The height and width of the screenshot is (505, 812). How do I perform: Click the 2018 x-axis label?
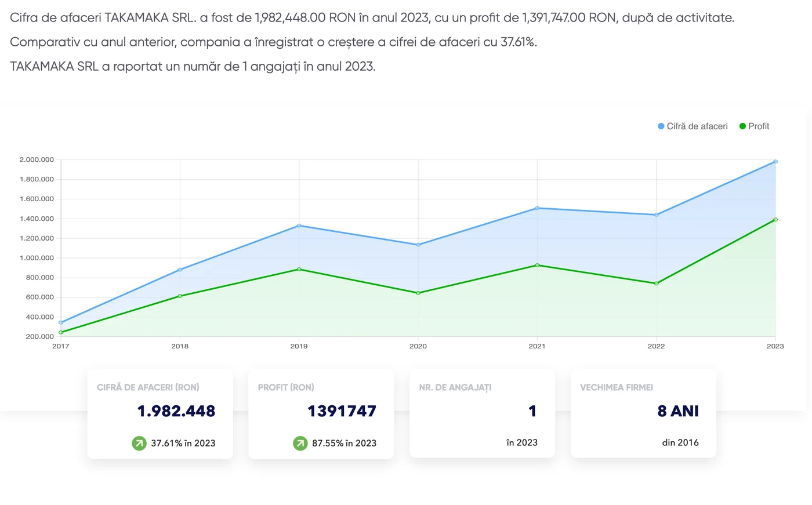180,346
